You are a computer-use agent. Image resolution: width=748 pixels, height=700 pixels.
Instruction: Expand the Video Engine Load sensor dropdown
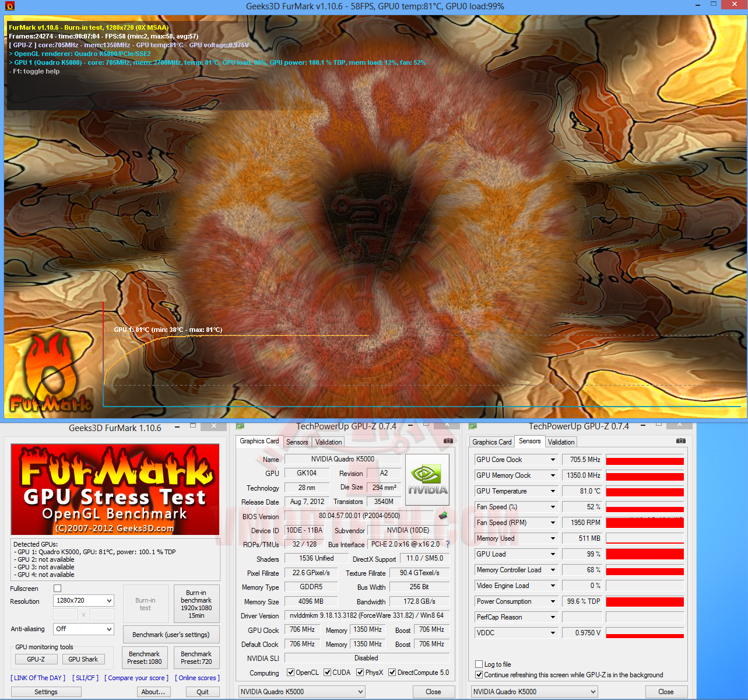(x=553, y=586)
